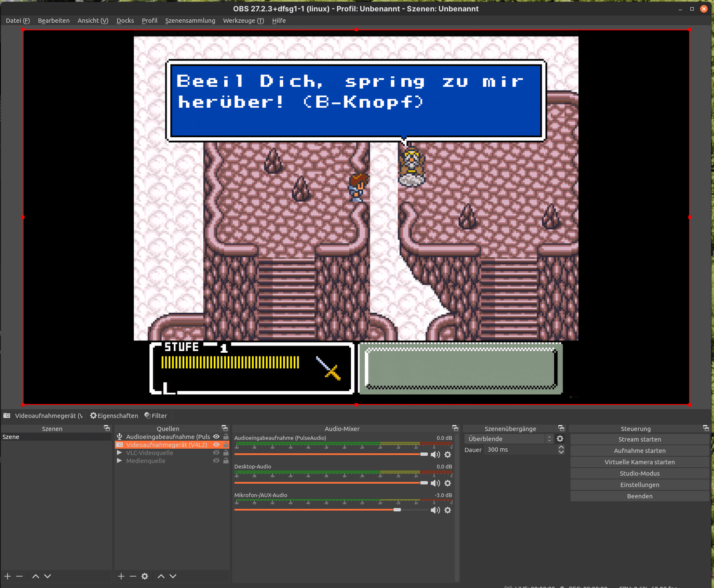Open Mikrofon-/AUX-Audio mixer settings gear
Image resolution: width=714 pixels, height=588 pixels.
(448, 510)
